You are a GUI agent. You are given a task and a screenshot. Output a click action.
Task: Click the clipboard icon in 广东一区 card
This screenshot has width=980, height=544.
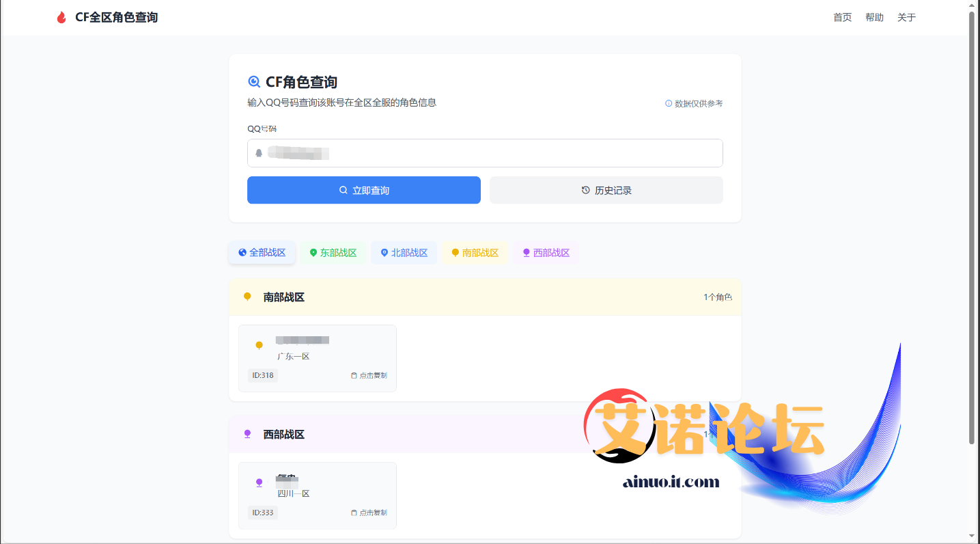tap(354, 375)
